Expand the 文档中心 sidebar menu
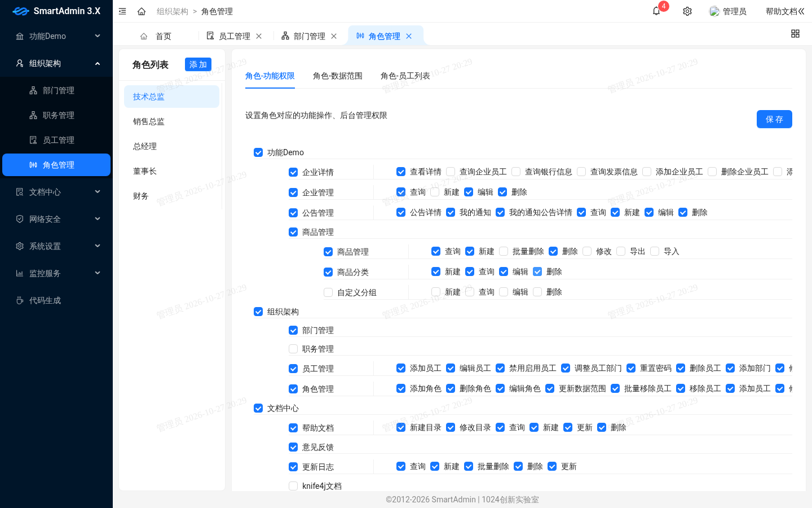812x508 pixels. pyautogui.click(x=98, y=192)
